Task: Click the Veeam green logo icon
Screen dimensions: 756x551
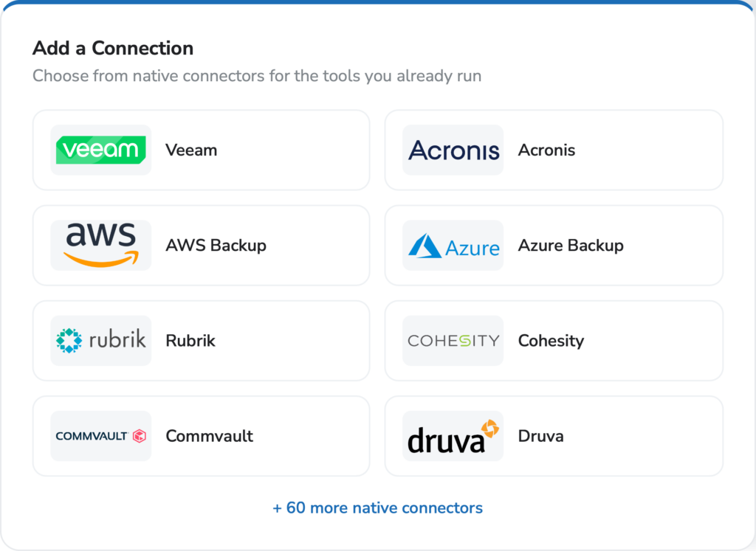Action: [100, 150]
